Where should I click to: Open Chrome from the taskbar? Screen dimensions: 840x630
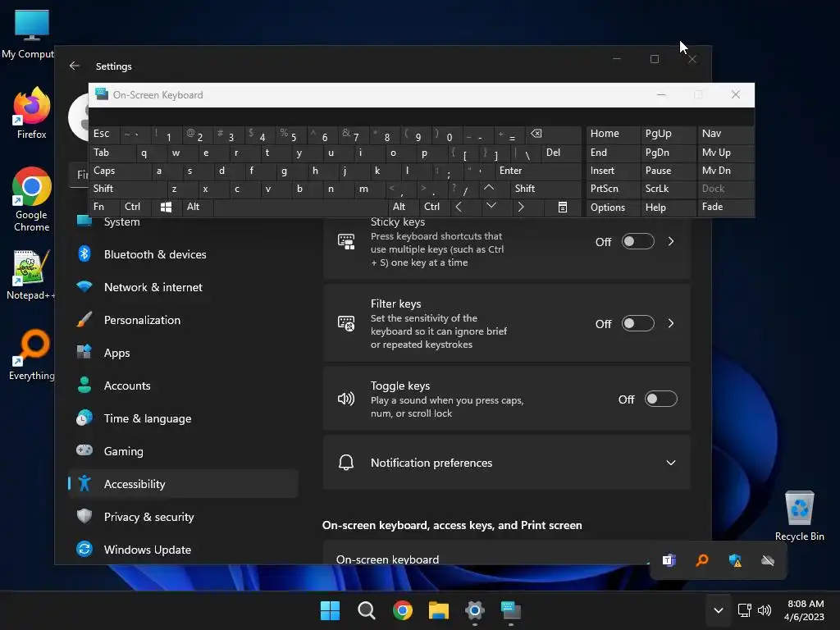pyautogui.click(x=402, y=610)
